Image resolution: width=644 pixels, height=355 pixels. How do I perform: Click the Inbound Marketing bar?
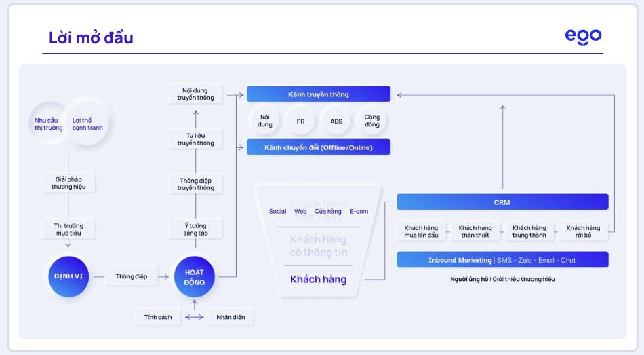click(x=502, y=260)
